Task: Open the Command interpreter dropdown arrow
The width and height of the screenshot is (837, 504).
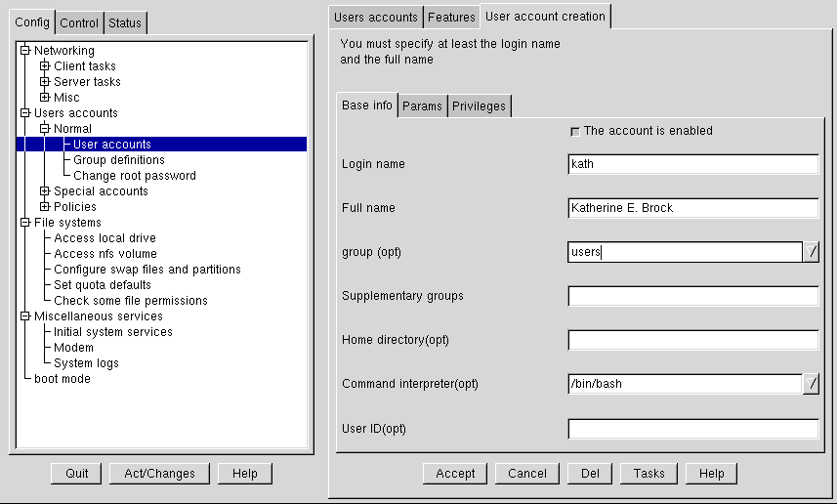Action: [811, 384]
